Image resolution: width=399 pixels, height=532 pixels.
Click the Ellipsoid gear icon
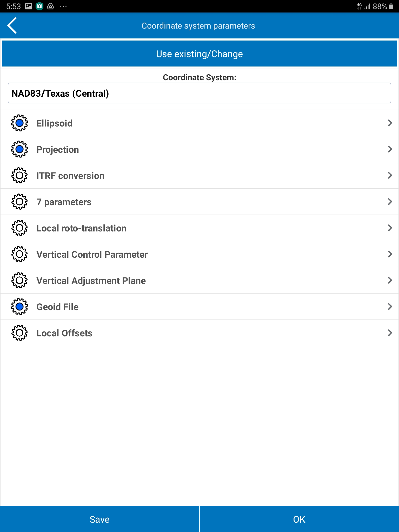[x=19, y=123]
